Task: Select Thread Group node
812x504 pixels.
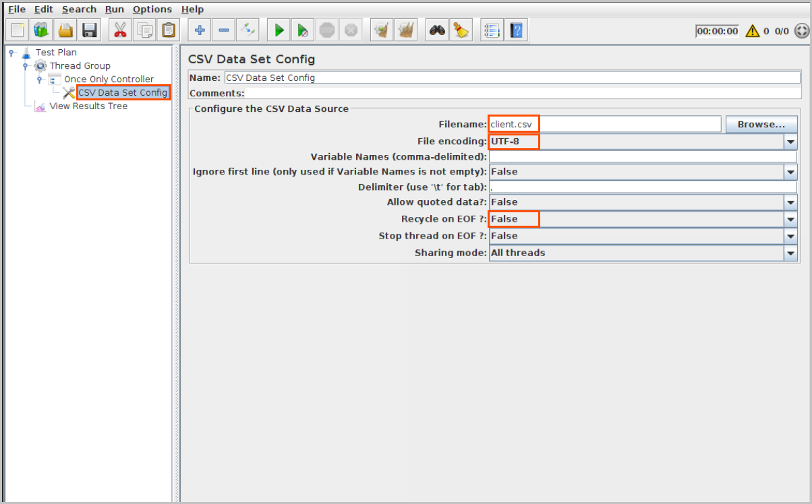Action: click(80, 65)
